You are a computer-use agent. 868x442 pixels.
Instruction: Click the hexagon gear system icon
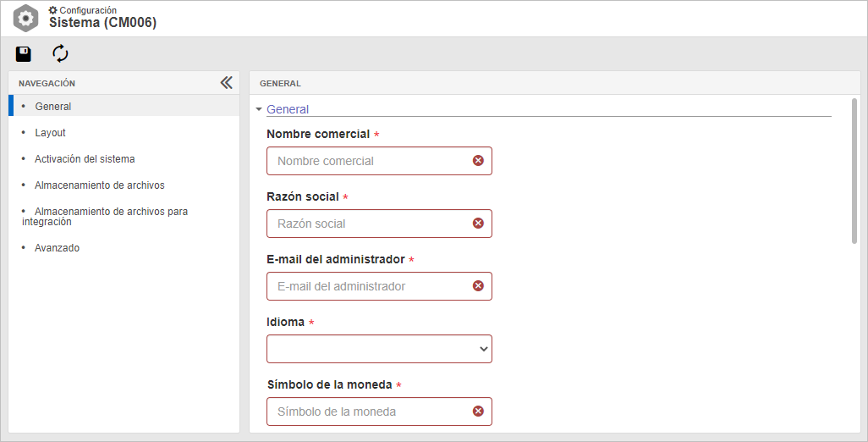pyautogui.click(x=25, y=19)
